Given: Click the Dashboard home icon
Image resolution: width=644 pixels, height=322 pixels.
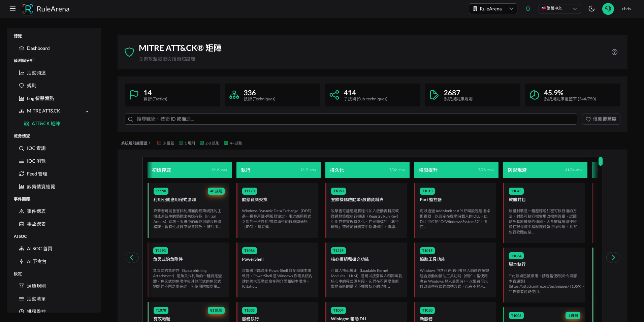Looking at the screenshot, I should (22, 48).
